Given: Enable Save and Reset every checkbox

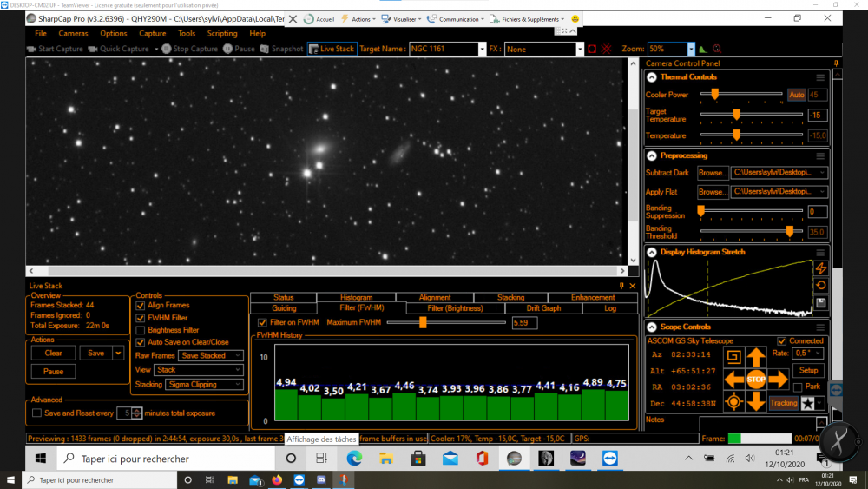Looking at the screenshot, I should tap(36, 413).
